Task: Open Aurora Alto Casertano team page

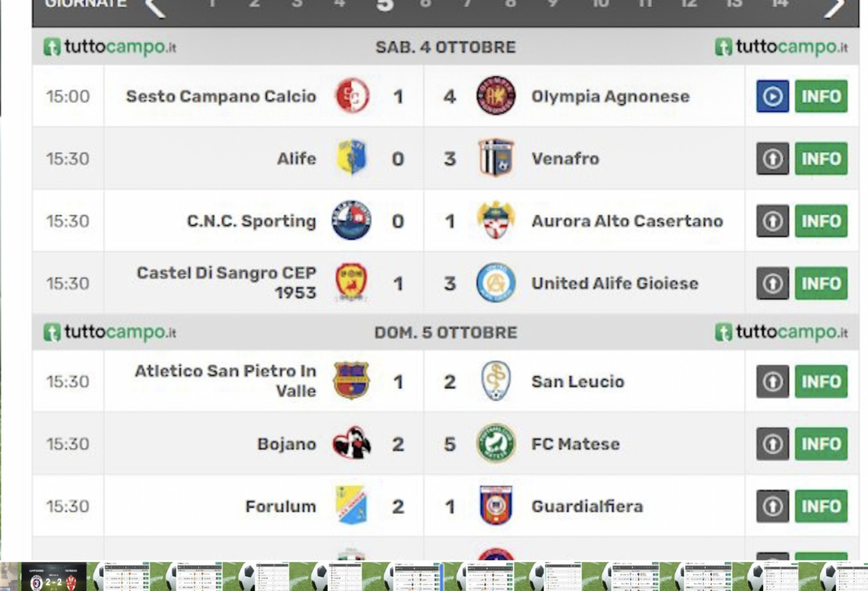Action: click(x=627, y=221)
